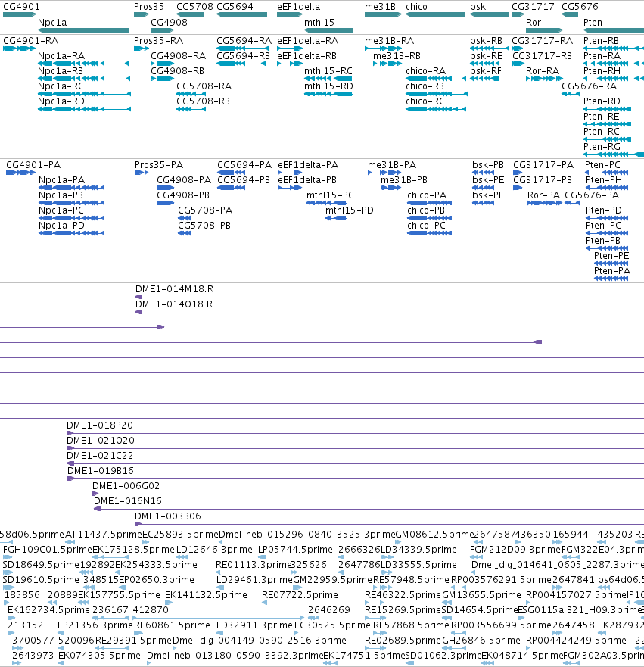Click the DME1-021C22 BAC label
Image resolution: width=644 pixels, height=667 pixels.
pos(100,456)
